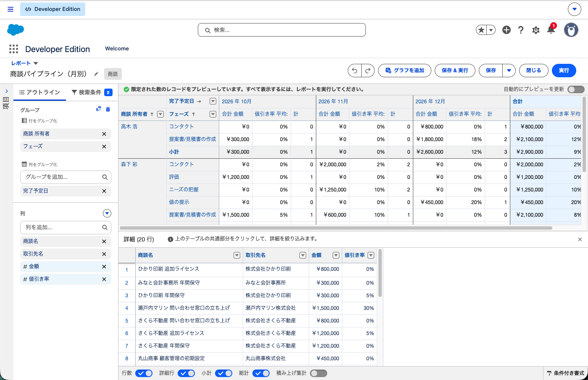This screenshot has width=588, height=380.
Task: Switch to the アウトライン tab
Action: (x=39, y=92)
